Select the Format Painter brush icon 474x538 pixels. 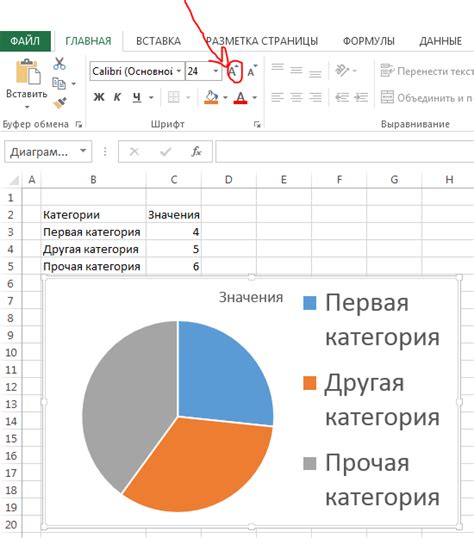coord(60,102)
